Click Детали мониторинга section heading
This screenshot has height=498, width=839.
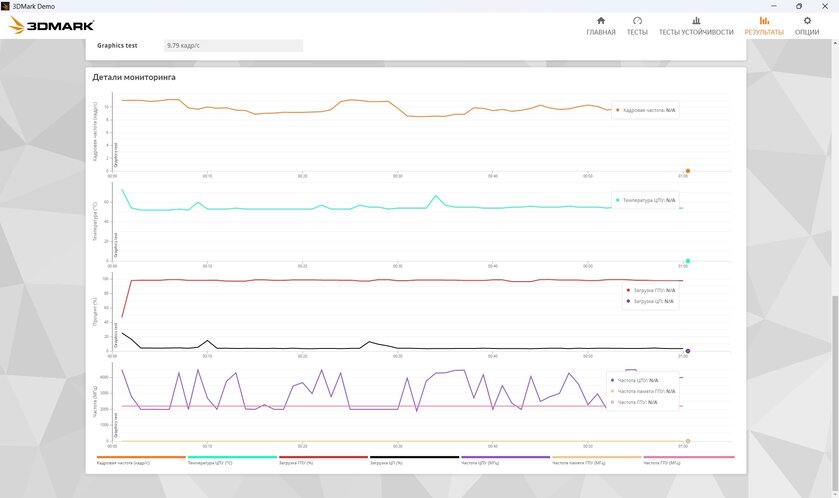(x=135, y=77)
